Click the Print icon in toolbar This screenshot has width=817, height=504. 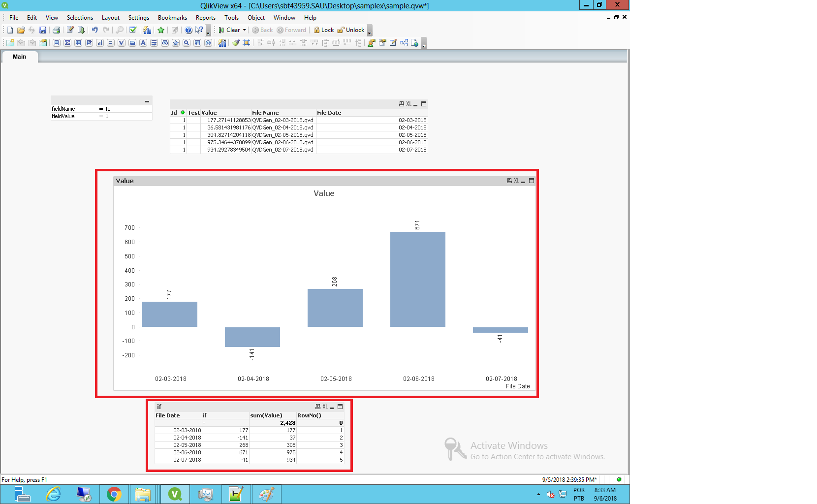(56, 30)
